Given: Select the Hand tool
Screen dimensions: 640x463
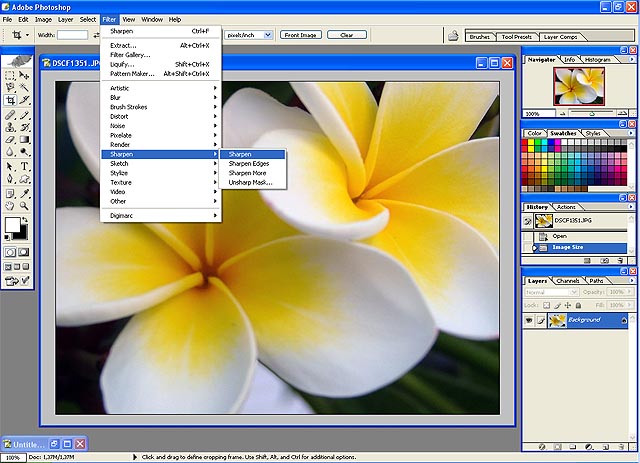Looking at the screenshot, I should [x=10, y=206].
